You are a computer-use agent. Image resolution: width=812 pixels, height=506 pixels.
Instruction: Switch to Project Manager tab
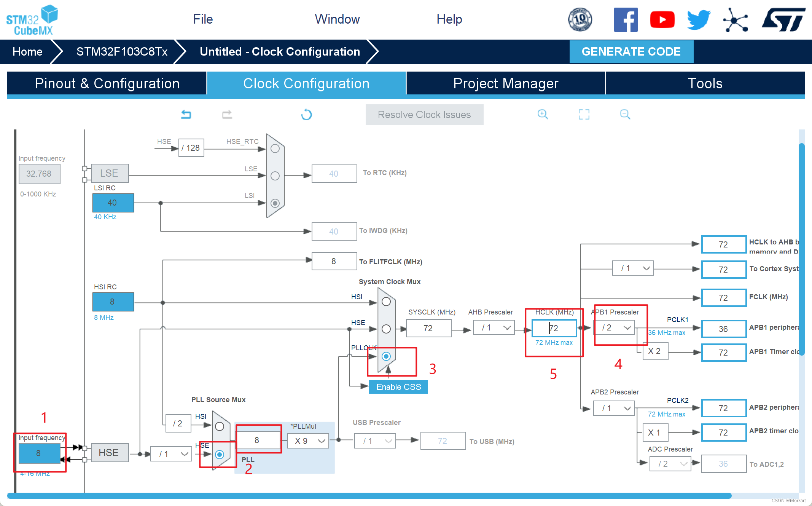click(x=506, y=83)
